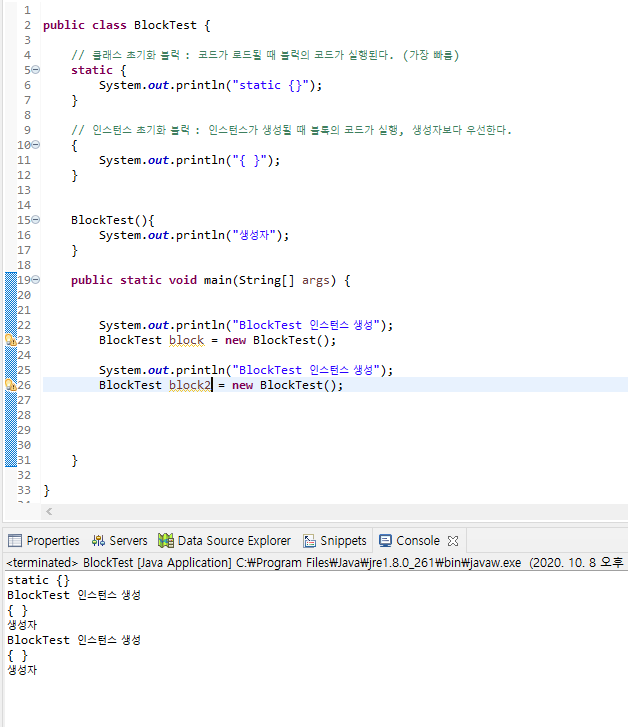Click the Snippets tab icon
Viewport: 628px width, 727px height.
309,541
